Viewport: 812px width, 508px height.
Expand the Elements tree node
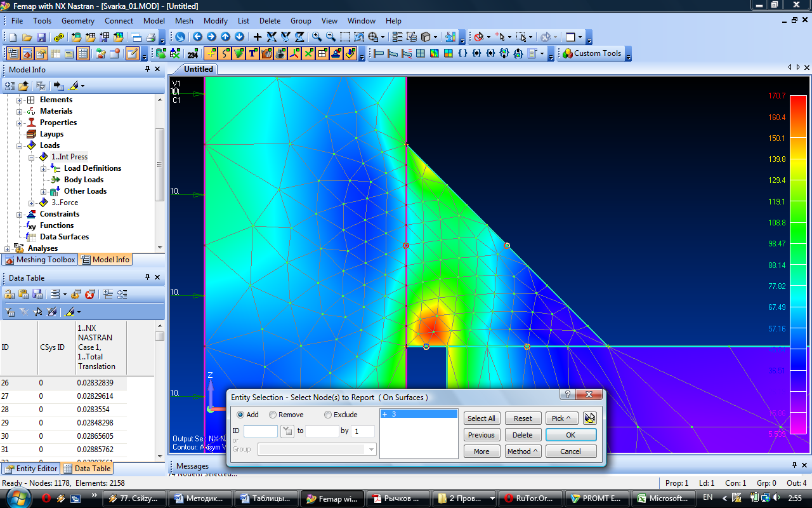(19, 100)
